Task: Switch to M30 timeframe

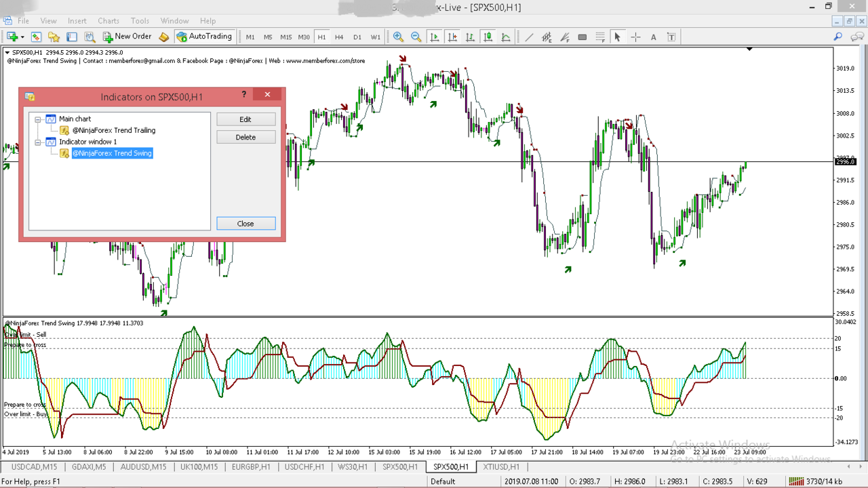Action: (304, 37)
